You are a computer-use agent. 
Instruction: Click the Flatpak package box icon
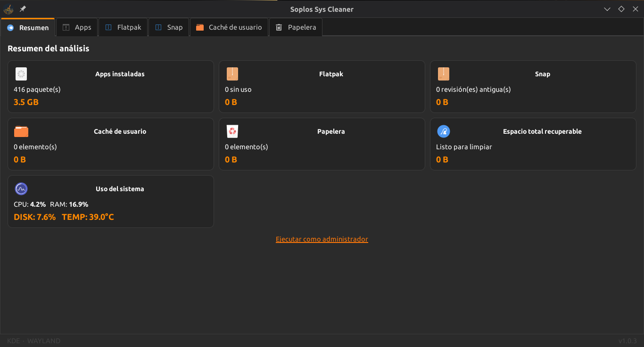pos(232,74)
